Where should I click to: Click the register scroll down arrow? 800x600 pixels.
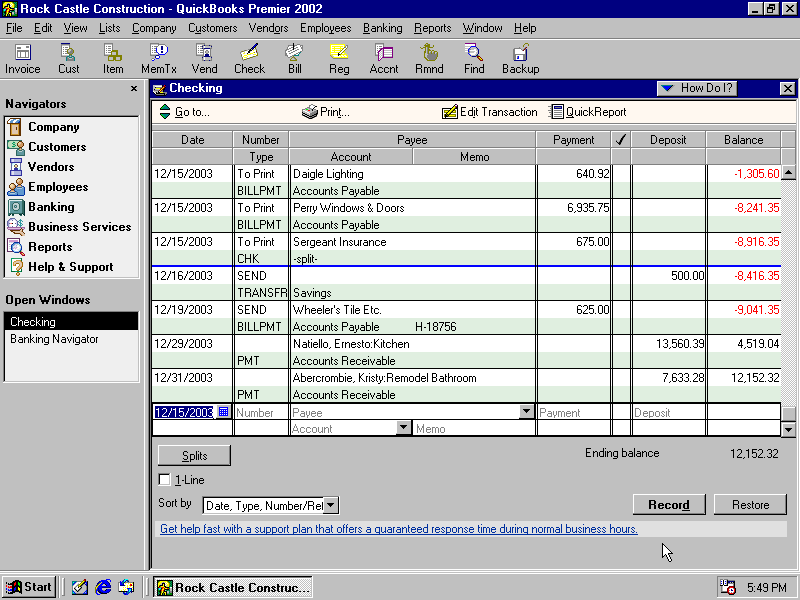pos(788,430)
